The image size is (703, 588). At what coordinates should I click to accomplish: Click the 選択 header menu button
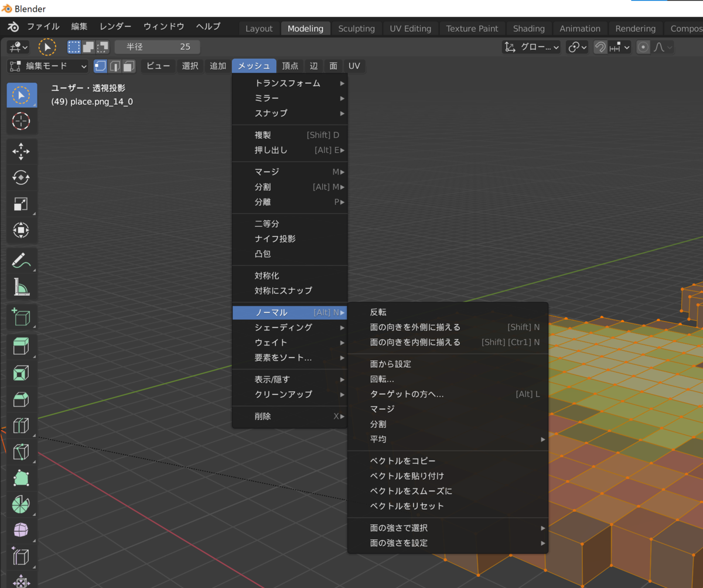(190, 66)
